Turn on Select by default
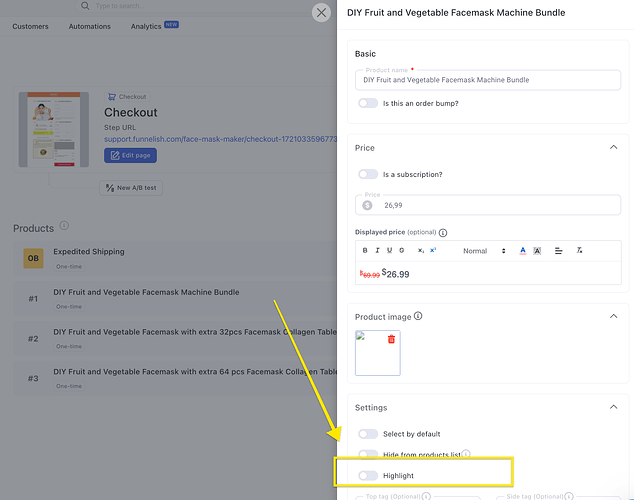Image resolution: width=634 pixels, height=500 pixels. point(368,434)
